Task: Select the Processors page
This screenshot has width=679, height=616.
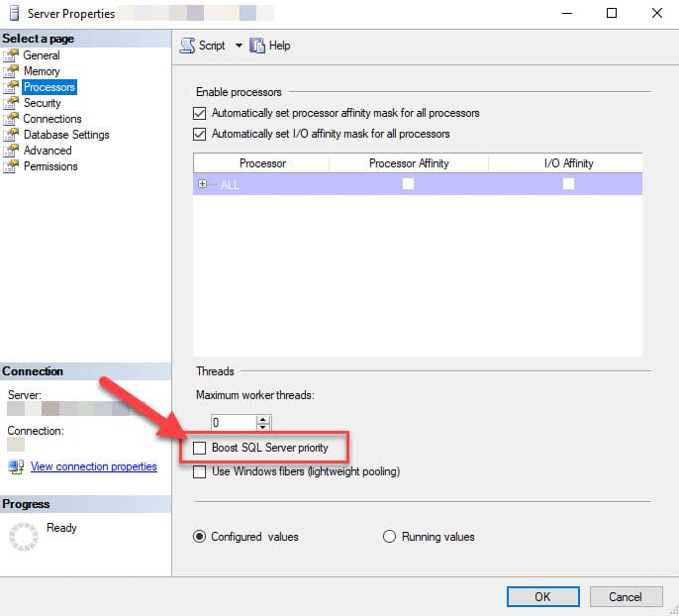Action: (x=49, y=87)
